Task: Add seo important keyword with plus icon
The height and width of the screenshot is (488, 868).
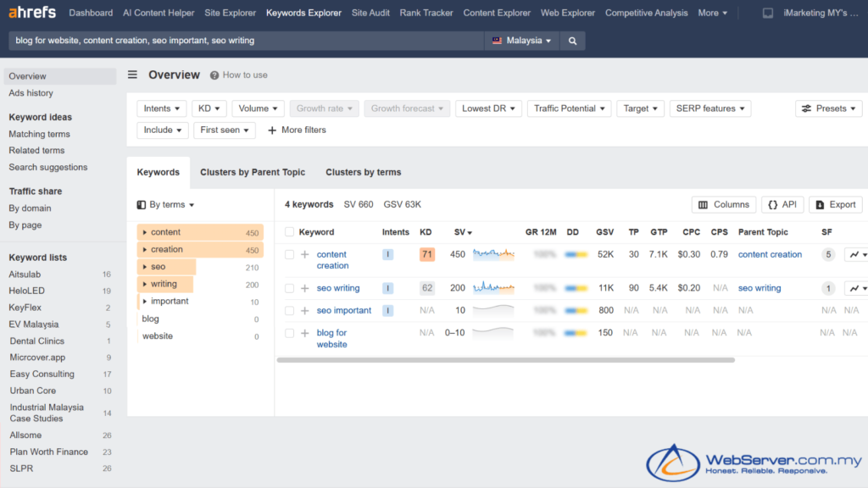Action: pos(304,311)
